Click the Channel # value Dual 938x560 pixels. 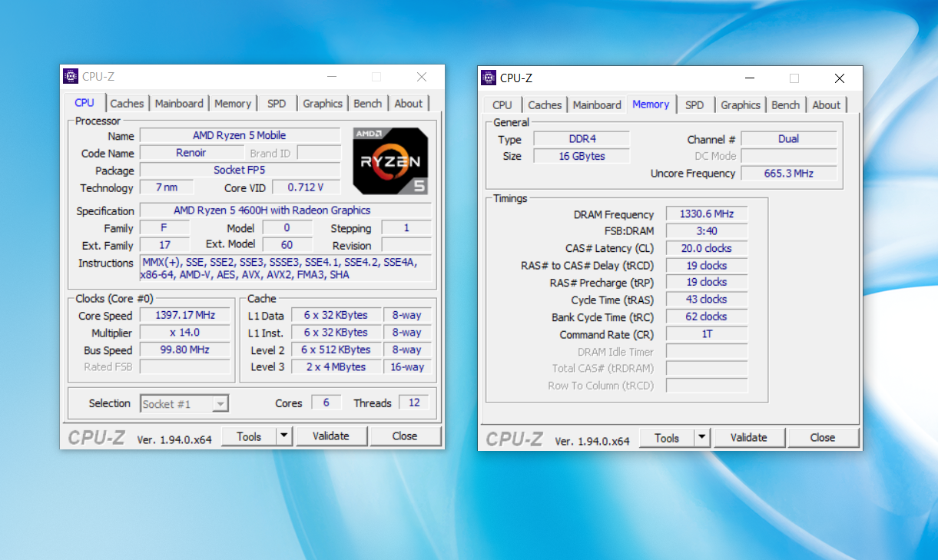788,139
